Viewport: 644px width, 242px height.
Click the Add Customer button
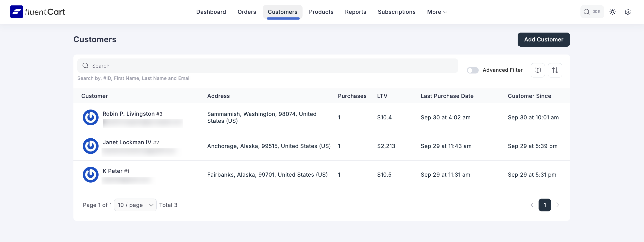tap(543, 39)
